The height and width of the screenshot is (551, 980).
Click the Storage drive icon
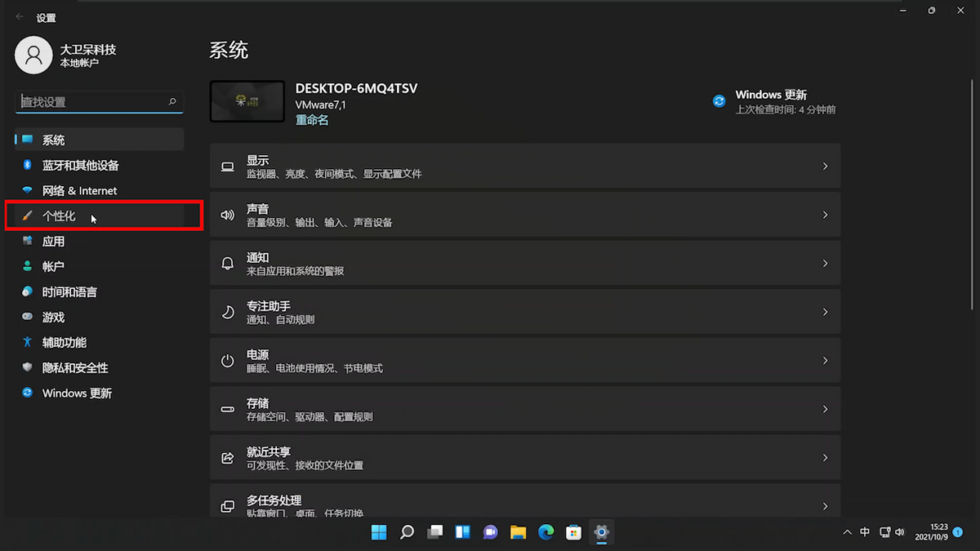[228, 409]
